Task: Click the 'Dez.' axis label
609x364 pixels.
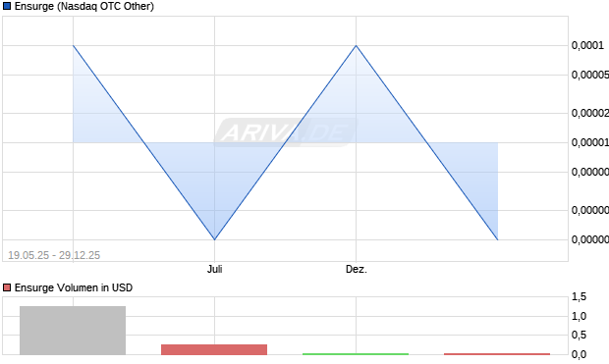Action: tap(357, 269)
